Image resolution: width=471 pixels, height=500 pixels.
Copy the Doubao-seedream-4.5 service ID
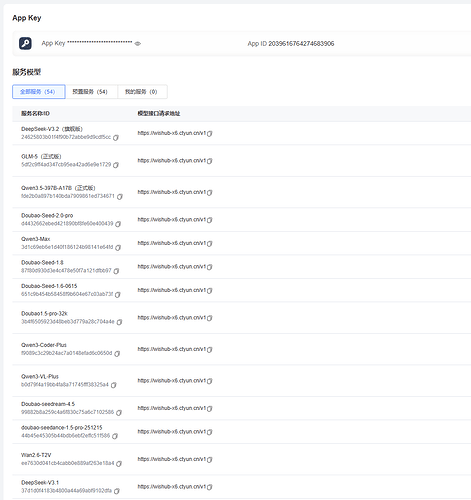coord(119,413)
